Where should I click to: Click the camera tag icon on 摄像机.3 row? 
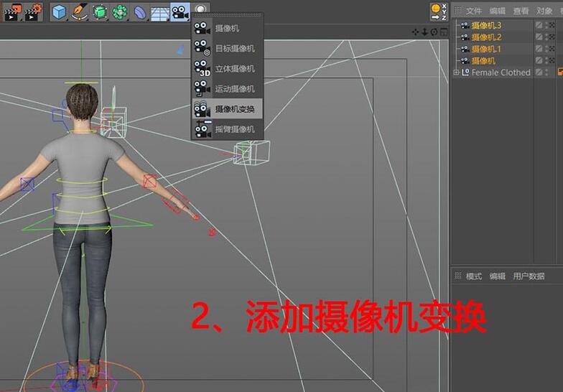point(552,25)
